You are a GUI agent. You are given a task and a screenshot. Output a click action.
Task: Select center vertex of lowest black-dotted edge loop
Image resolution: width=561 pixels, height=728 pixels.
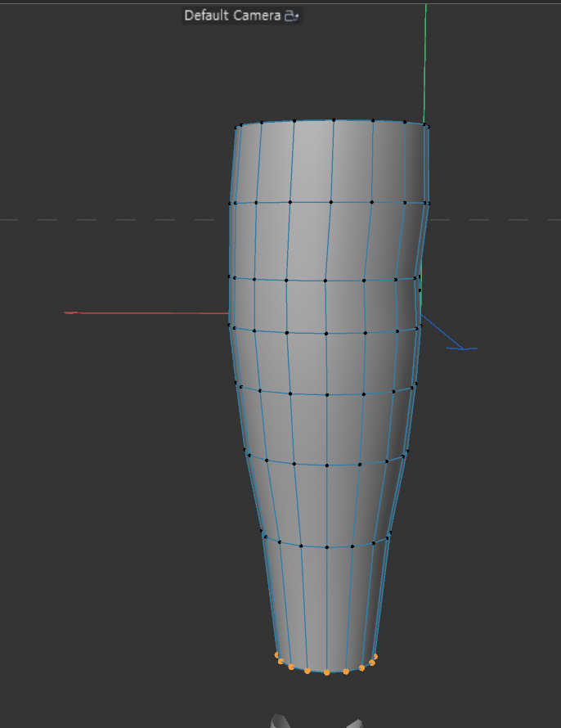pyautogui.click(x=327, y=546)
